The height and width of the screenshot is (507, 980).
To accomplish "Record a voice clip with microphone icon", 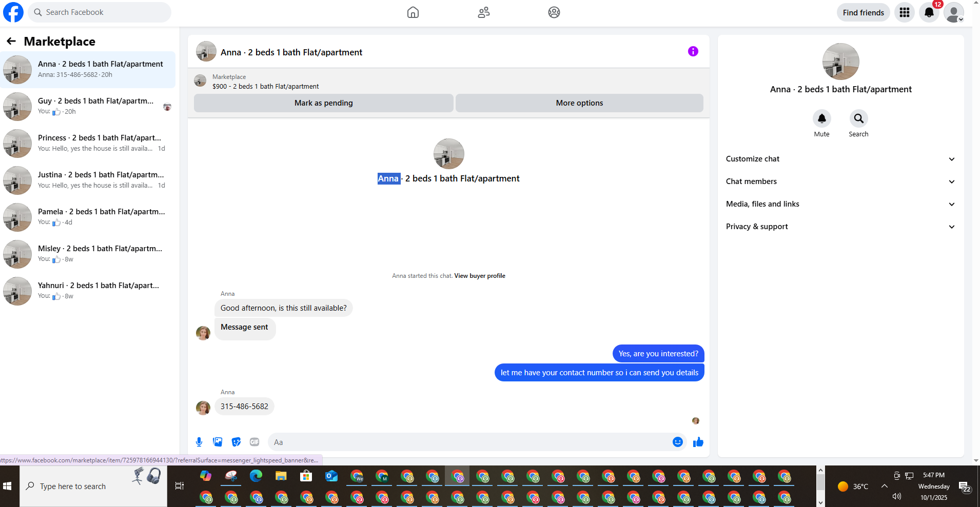I will [199, 442].
